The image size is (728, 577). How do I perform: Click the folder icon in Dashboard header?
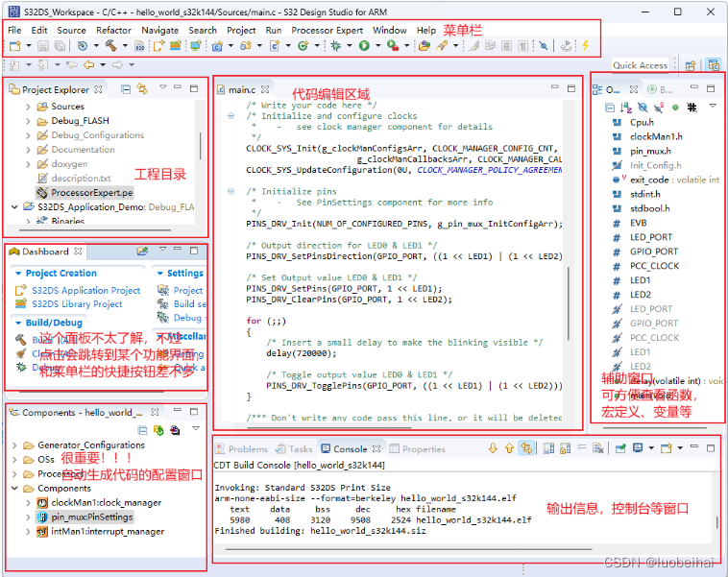(x=142, y=252)
